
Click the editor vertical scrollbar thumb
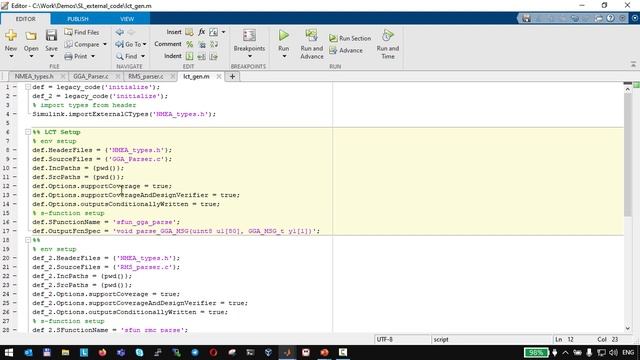tap(628, 154)
